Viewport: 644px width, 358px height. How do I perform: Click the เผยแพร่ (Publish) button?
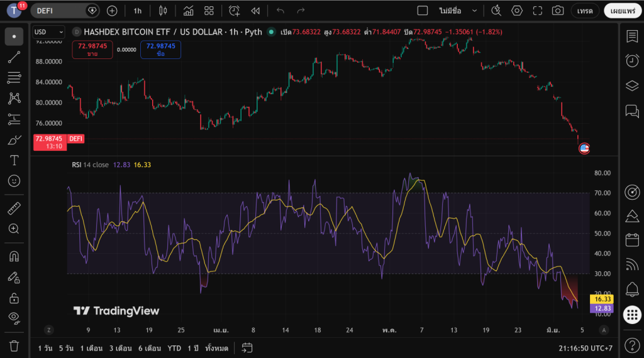click(x=623, y=11)
